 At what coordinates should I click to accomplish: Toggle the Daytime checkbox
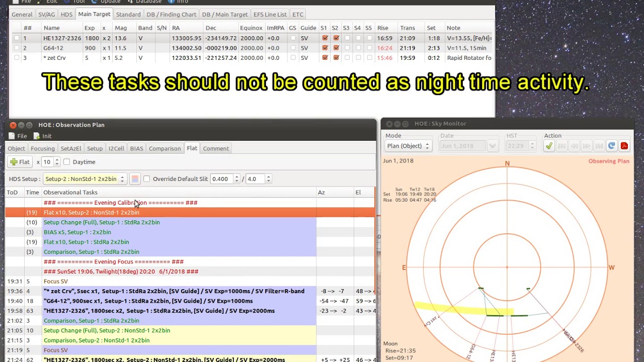point(66,162)
